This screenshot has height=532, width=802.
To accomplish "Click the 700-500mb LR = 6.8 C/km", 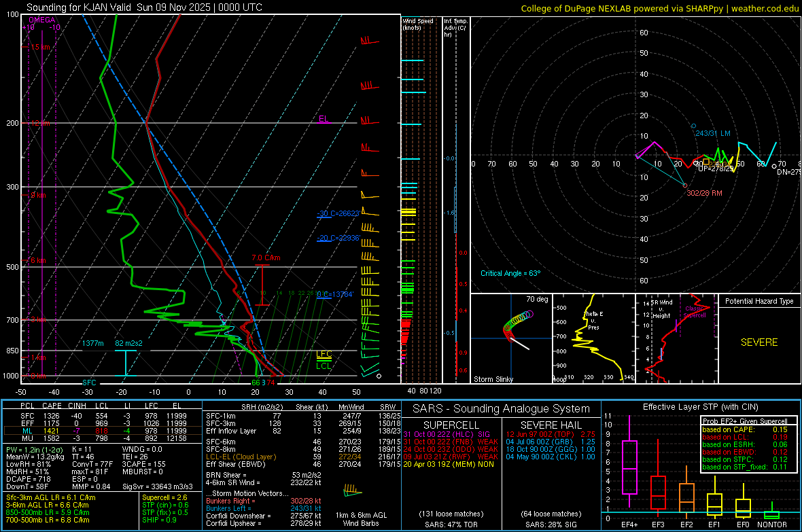I will point(48,520).
